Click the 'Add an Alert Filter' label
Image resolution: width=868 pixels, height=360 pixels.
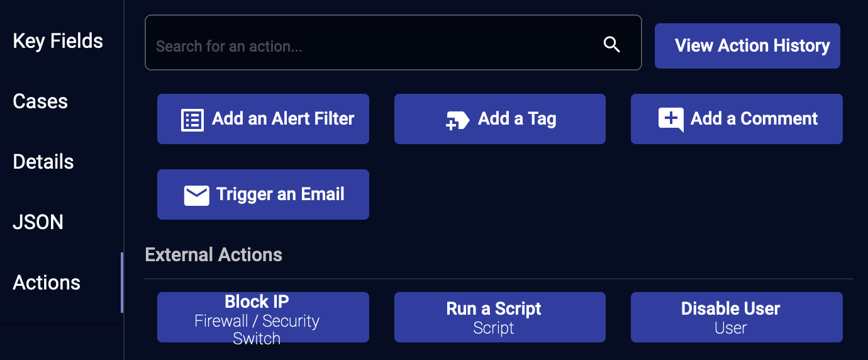[x=283, y=118]
